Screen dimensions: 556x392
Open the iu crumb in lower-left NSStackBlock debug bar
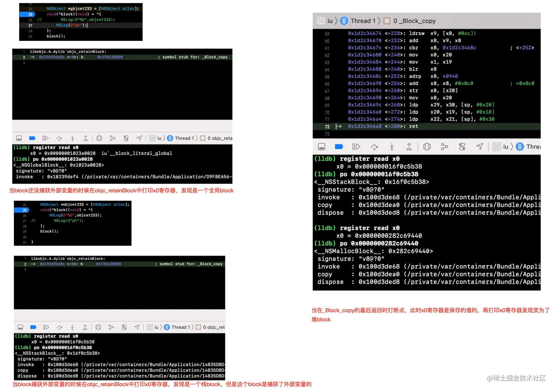pos(153,327)
